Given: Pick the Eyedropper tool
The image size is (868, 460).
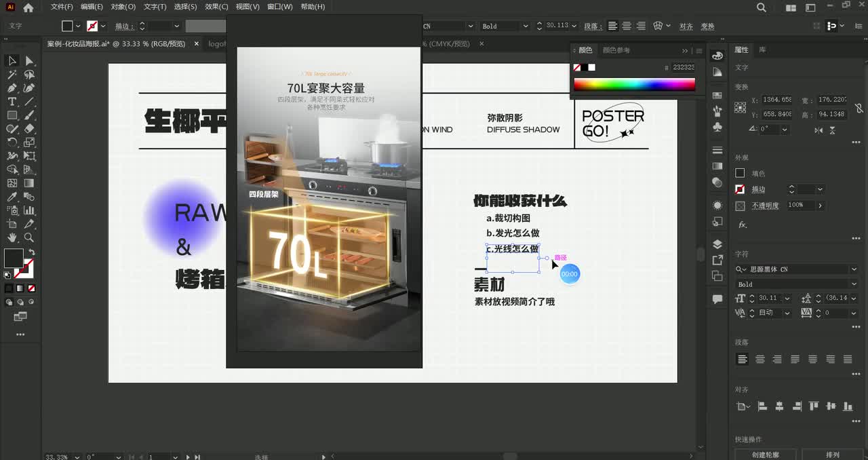Looking at the screenshot, I should click(x=12, y=197).
